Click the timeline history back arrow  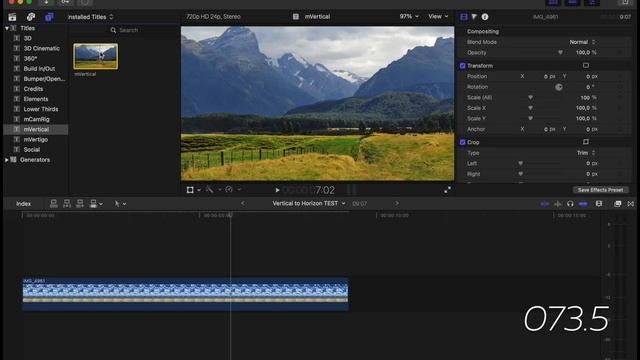click(243, 203)
